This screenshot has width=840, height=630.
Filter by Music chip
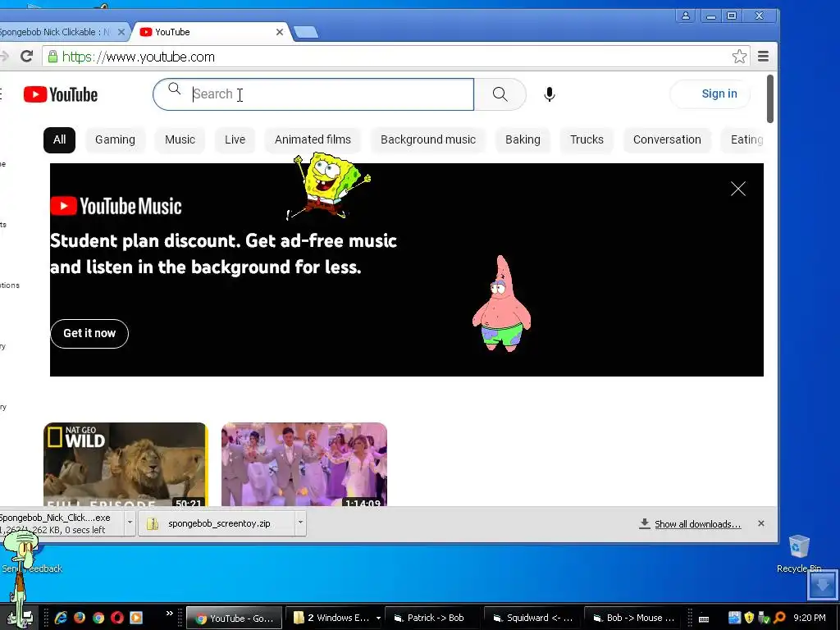[180, 139]
